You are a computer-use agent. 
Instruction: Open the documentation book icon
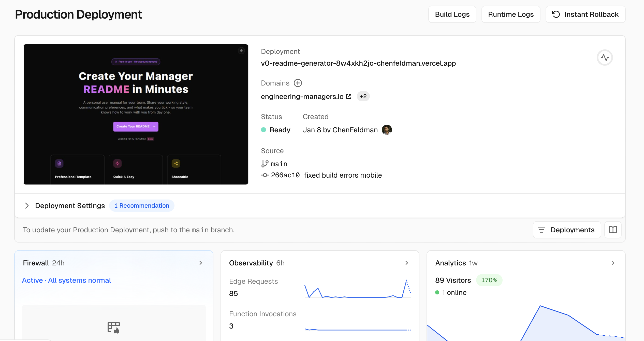point(613,230)
